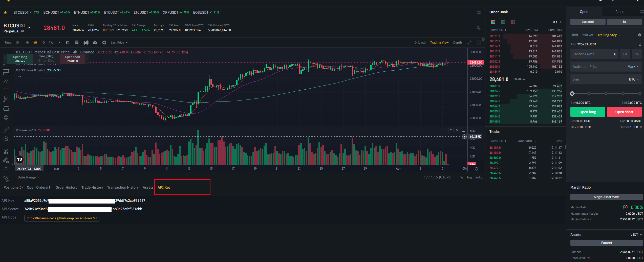Click the info icon beside Trailing Stop

[x=639, y=35]
